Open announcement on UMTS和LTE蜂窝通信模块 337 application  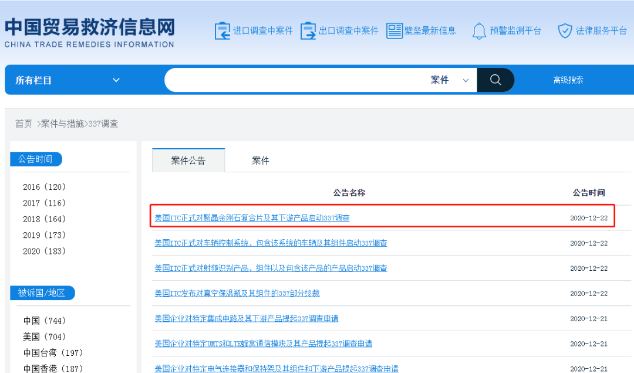263,343
